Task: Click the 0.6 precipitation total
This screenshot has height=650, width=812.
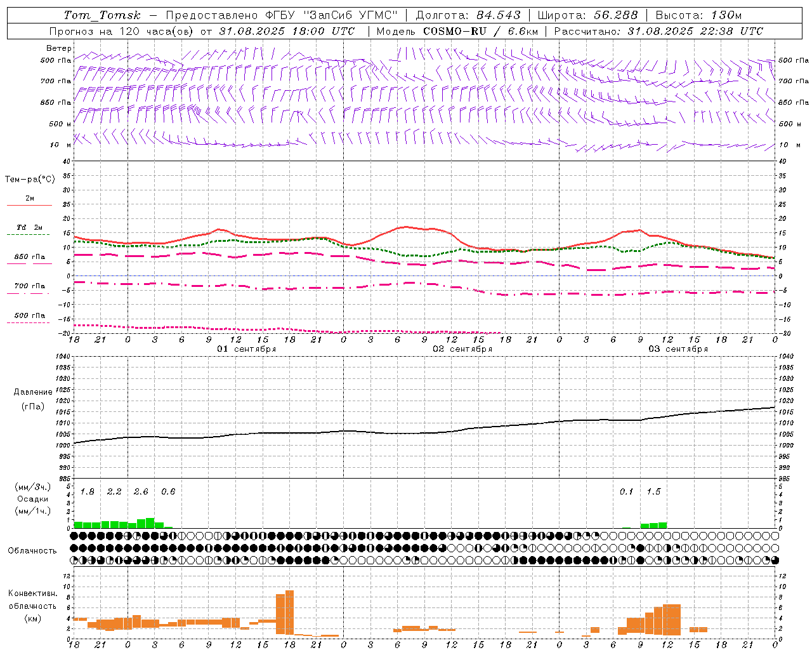Action: click(x=168, y=492)
